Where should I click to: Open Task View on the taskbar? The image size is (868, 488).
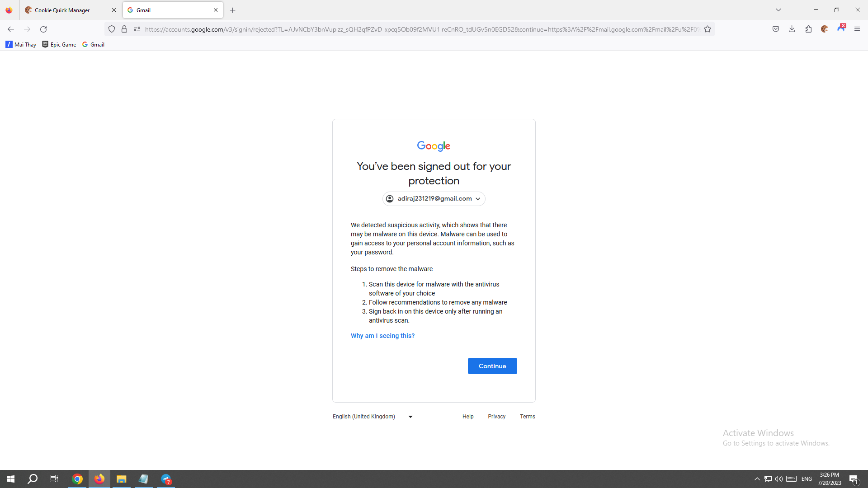pyautogui.click(x=54, y=479)
